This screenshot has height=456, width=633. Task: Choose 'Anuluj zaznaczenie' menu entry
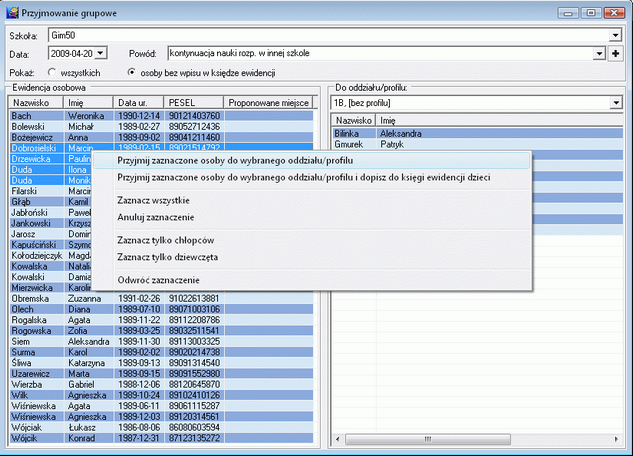pyautogui.click(x=311, y=217)
